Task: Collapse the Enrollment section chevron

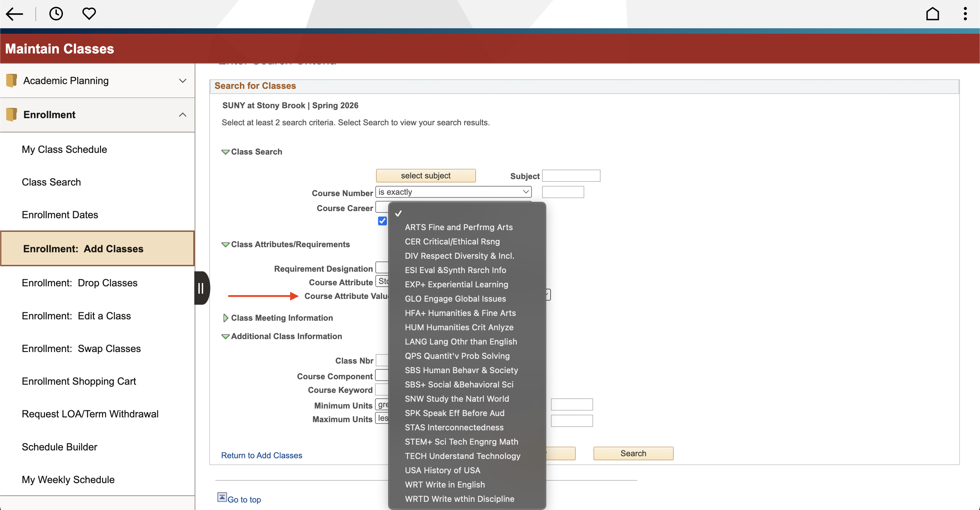Action: [x=183, y=114]
